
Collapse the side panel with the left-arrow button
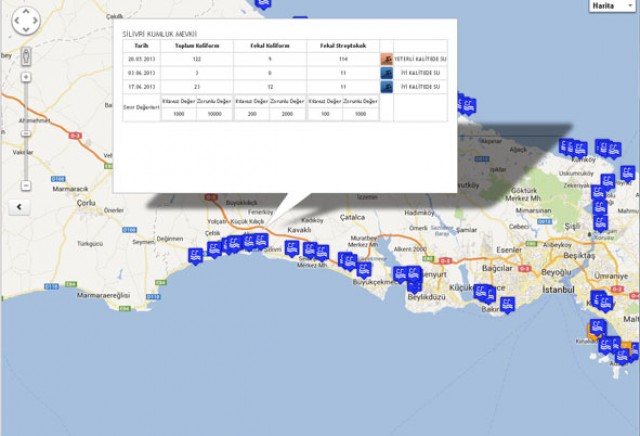[x=19, y=207]
